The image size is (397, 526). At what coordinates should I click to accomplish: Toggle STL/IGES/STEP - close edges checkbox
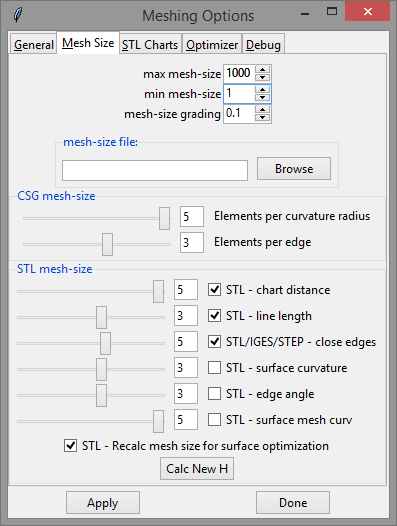pos(214,341)
